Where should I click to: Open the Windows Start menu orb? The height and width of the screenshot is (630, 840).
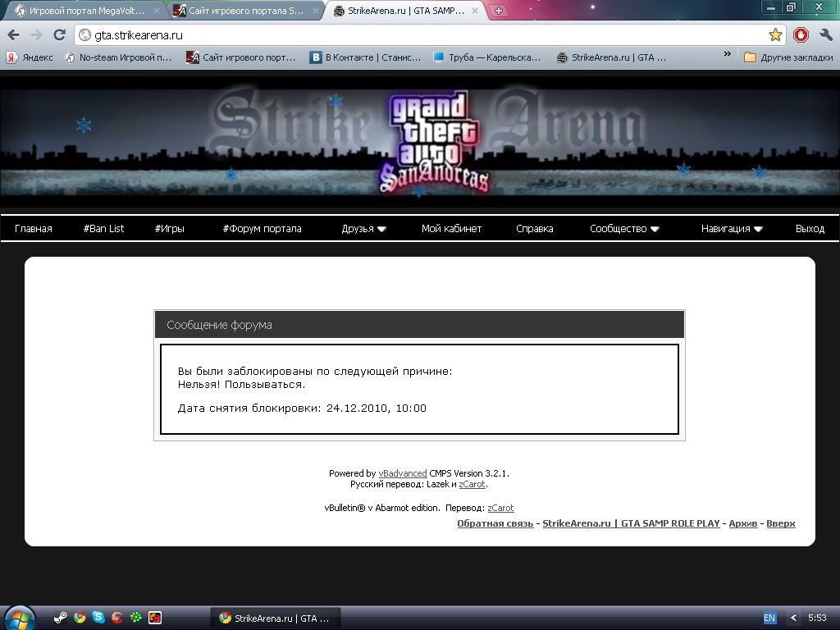[x=21, y=618]
